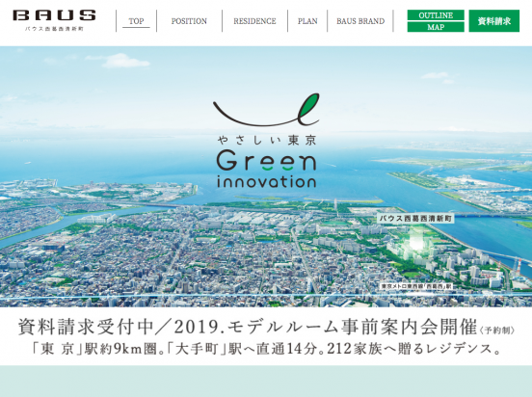
Task: Click the BAUS logo in the header
Action: 54,20
